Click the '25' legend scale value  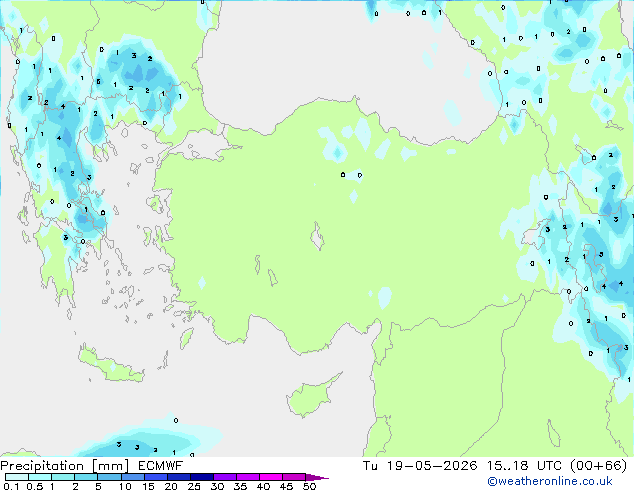[194, 486]
